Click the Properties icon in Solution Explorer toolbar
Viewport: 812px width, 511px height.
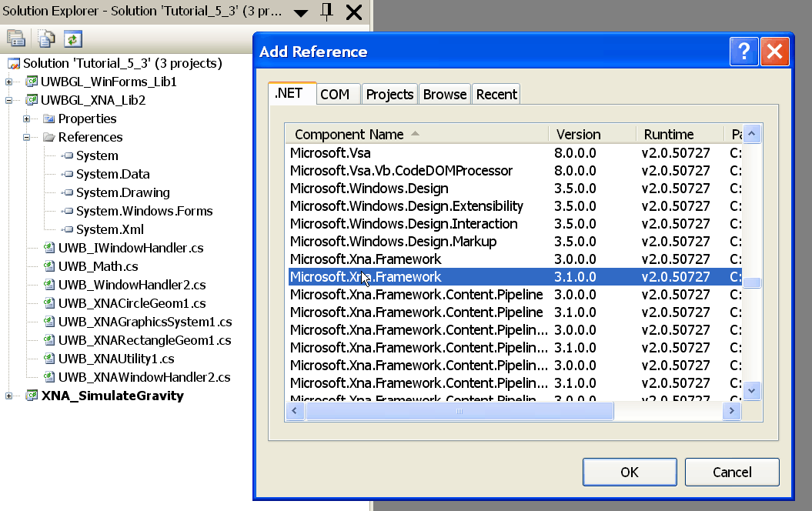pyautogui.click(x=15, y=38)
